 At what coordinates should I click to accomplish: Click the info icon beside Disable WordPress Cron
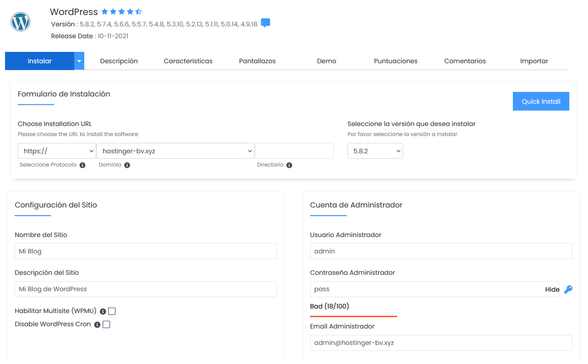tap(97, 324)
